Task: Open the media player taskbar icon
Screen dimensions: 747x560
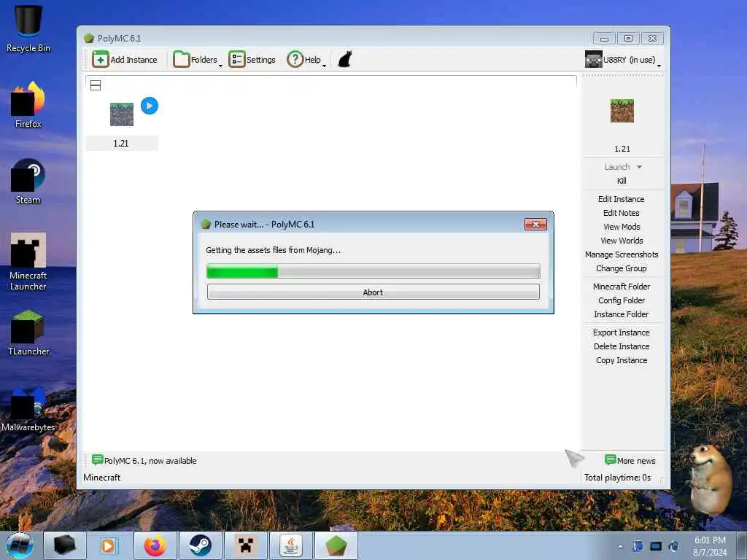Action: pos(109,545)
